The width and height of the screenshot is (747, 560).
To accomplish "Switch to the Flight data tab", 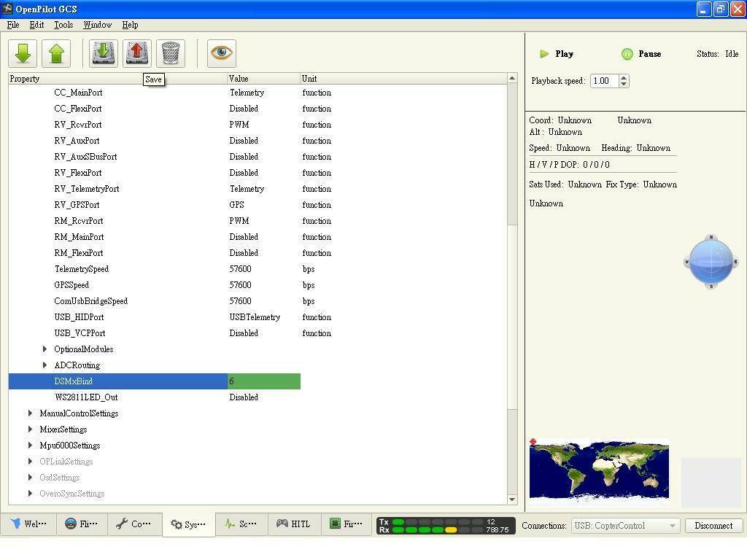I will 82,524.
